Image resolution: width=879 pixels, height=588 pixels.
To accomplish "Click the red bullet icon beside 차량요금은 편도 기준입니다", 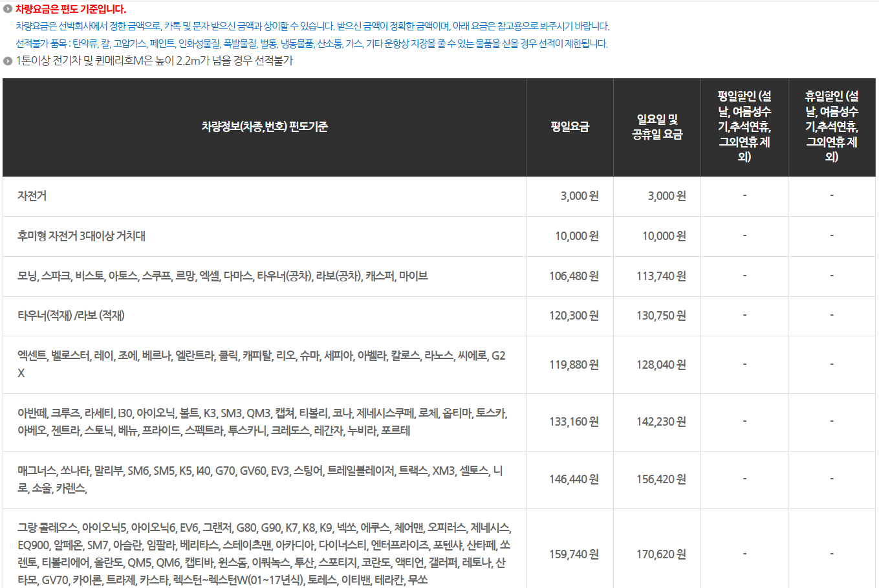I will click(8, 10).
